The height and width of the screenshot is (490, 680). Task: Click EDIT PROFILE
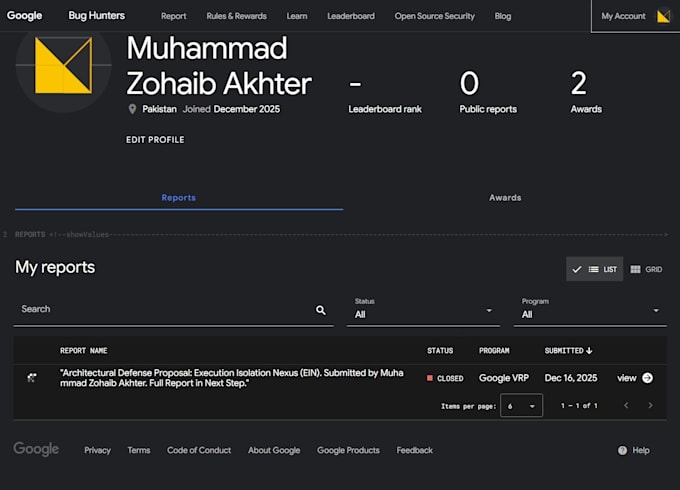(155, 140)
